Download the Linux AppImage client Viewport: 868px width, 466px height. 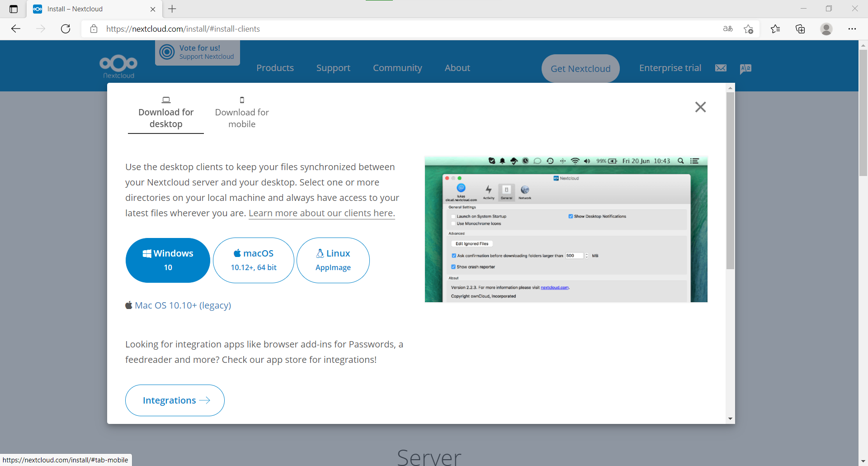[333, 260]
